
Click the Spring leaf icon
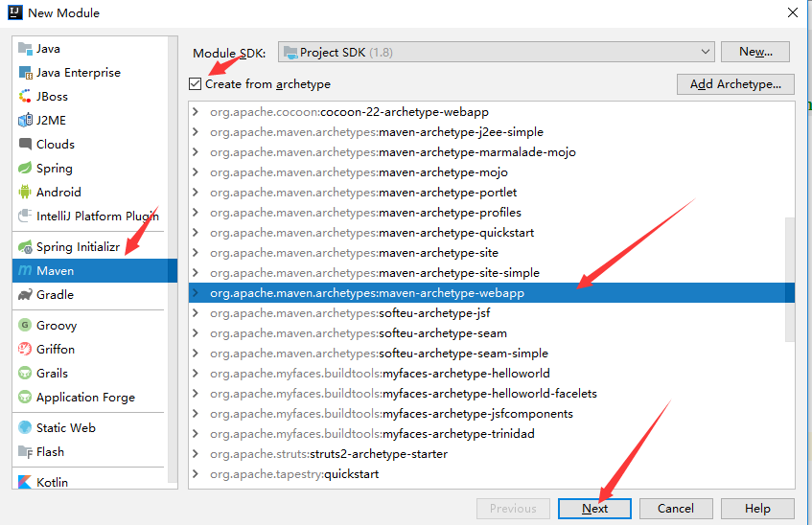pyautogui.click(x=25, y=169)
